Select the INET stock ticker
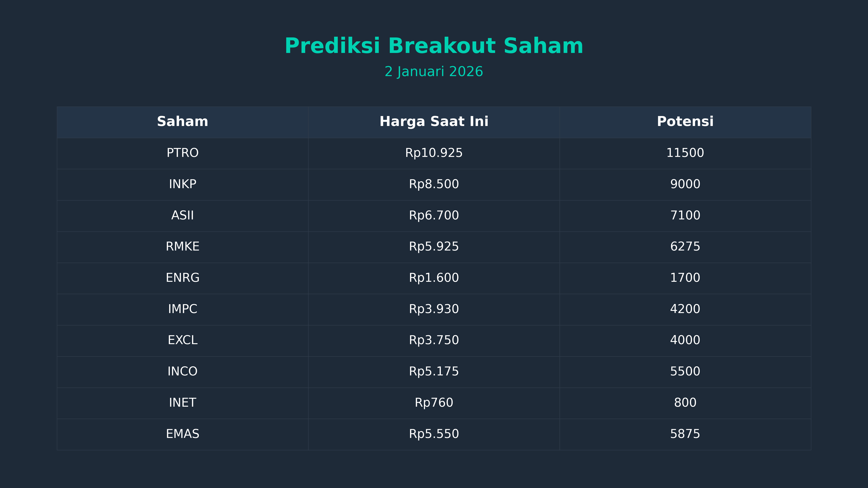 click(x=182, y=403)
